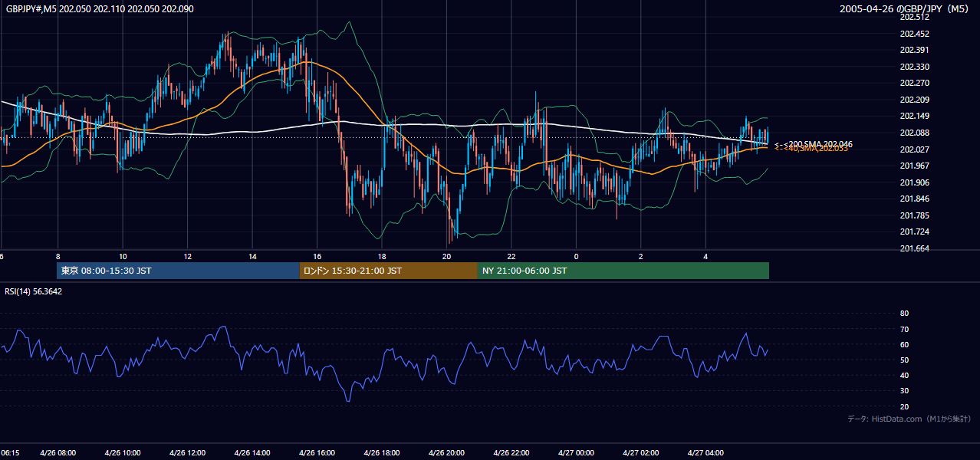Click the NY 21:00-06:00 JST session bar

pyautogui.click(x=623, y=271)
